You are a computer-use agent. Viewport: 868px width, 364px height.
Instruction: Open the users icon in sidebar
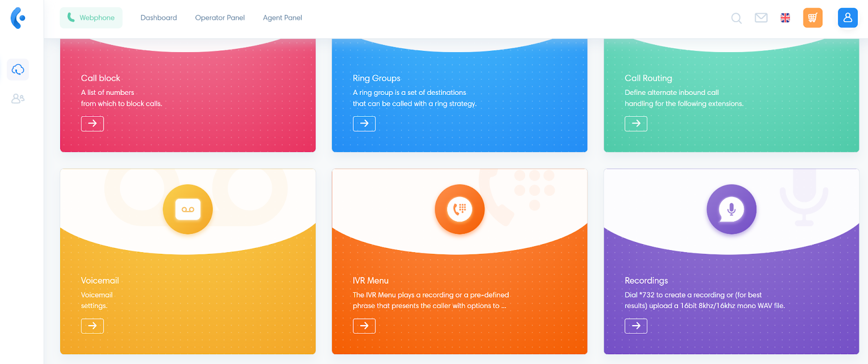pyautogui.click(x=18, y=99)
